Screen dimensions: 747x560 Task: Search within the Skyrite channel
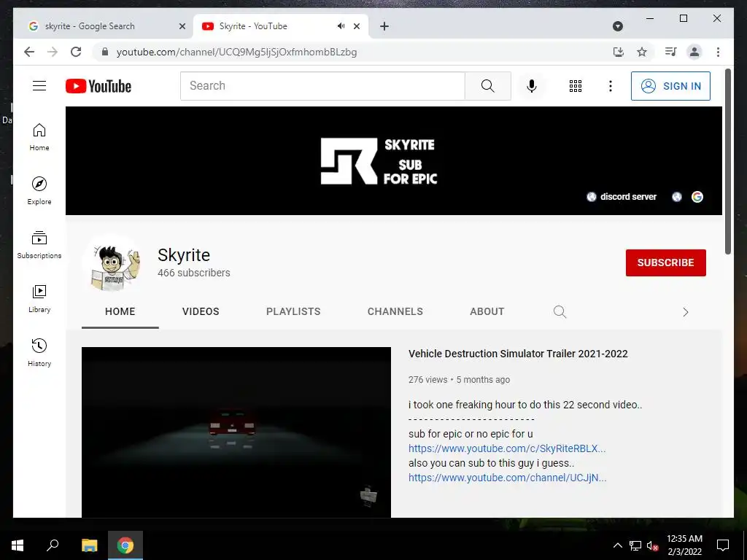[560, 312]
